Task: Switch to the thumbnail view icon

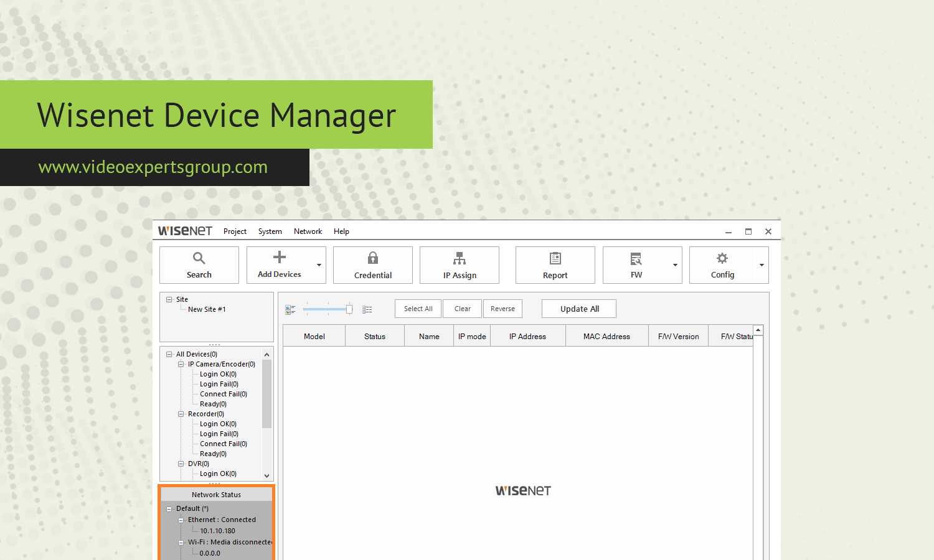Action: 290,309
